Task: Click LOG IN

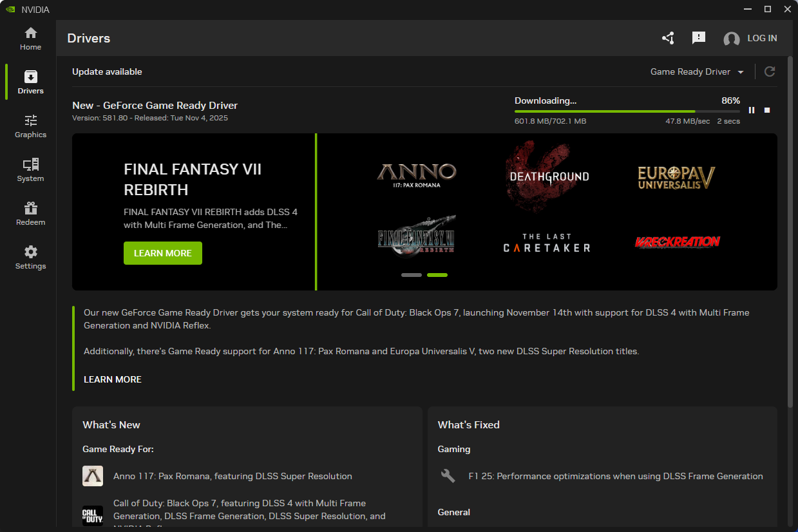Action: click(762, 38)
